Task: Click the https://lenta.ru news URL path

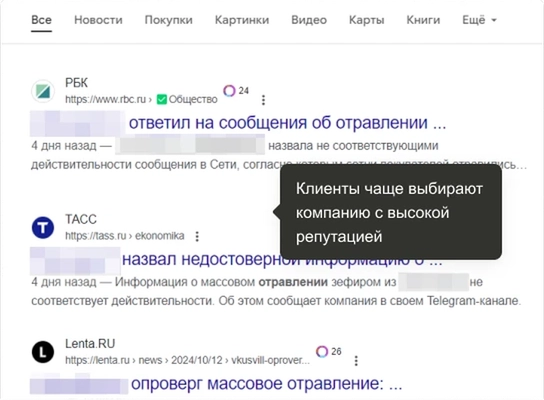Action: point(187,360)
